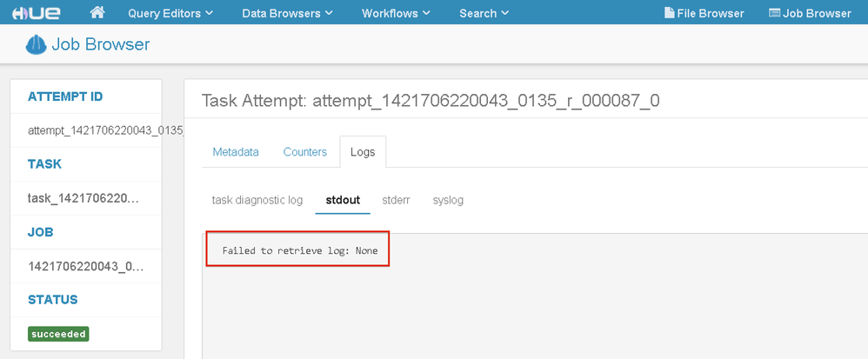868x359 pixels.
Task: Open the File Browser link
Action: (704, 13)
